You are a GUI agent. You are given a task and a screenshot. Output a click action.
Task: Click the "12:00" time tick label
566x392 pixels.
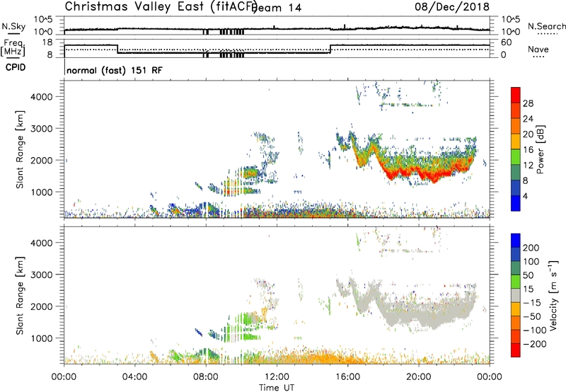277,377
